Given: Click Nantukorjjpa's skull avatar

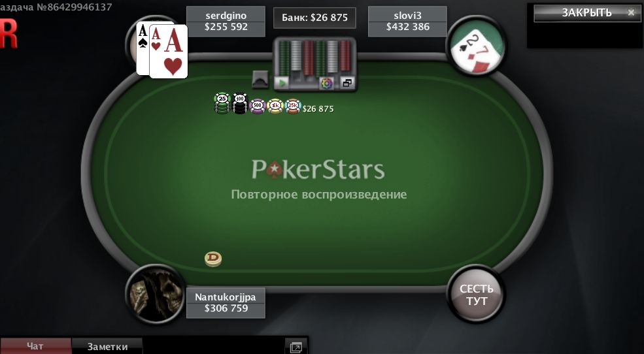Looking at the screenshot, I should tap(155, 294).
